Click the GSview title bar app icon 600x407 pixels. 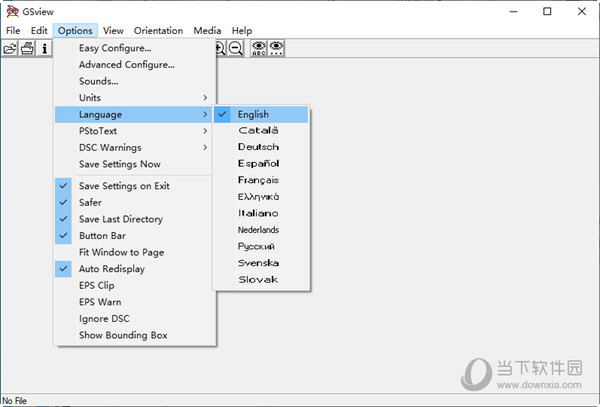[12, 11]
